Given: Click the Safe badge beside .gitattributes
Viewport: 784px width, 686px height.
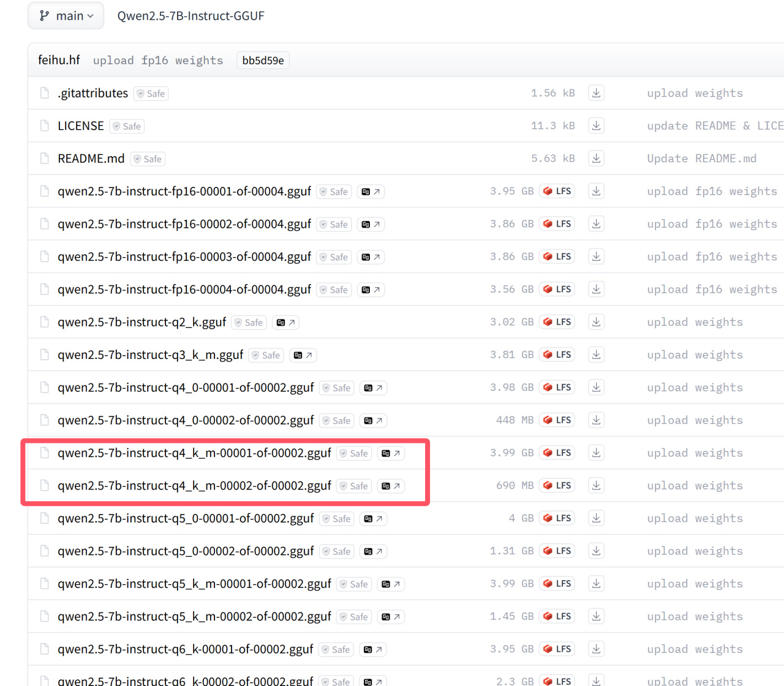Looking at the screenshot, I should pos(151,94).
